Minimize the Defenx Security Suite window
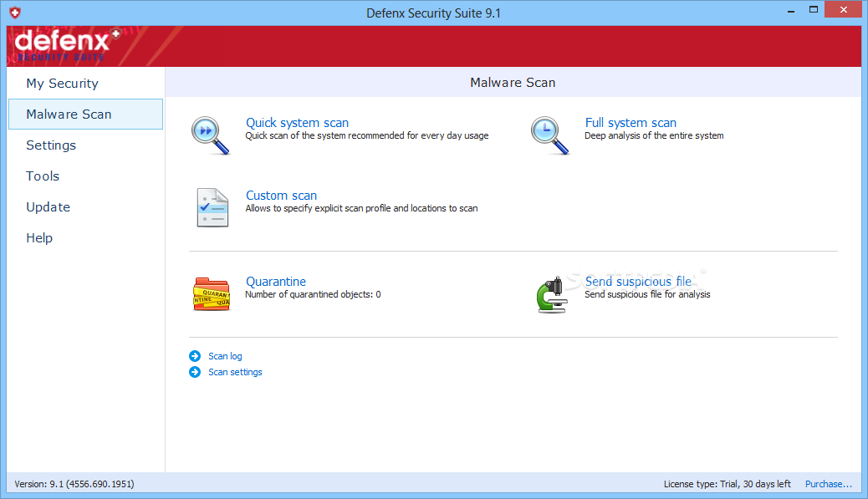 pos(791,11)
